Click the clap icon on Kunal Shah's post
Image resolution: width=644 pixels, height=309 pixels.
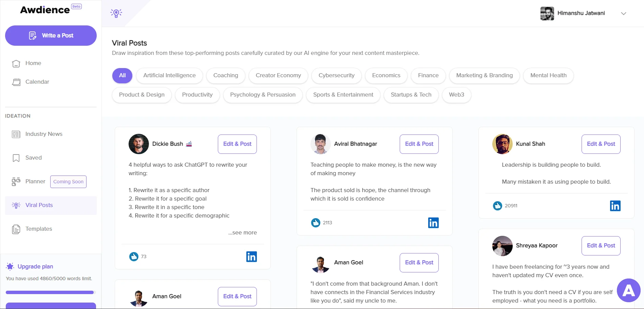pos(497,205)
